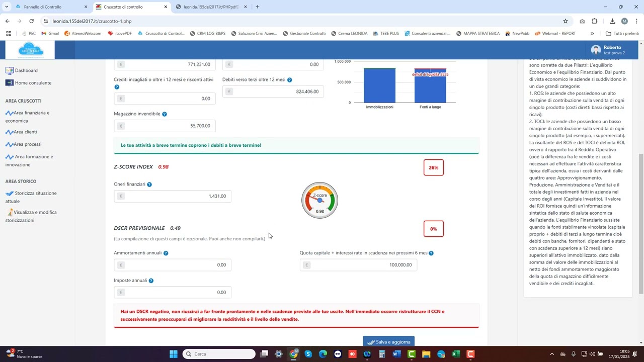Click help icon beside Imposte annuali

151,281
